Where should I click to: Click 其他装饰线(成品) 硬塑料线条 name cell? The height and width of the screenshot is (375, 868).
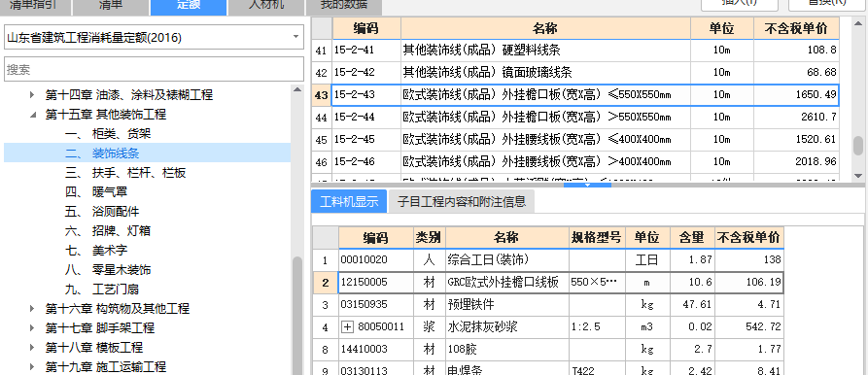[546, 51]
